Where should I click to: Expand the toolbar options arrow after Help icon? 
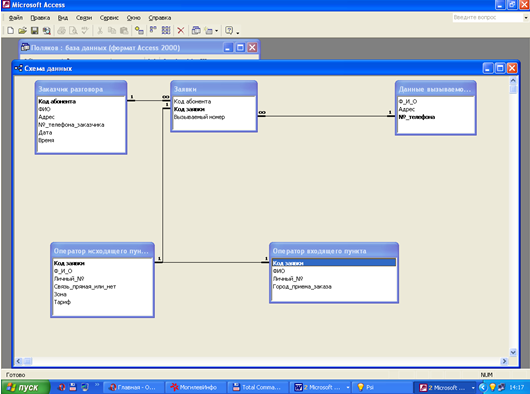click(x=238, y=32)
